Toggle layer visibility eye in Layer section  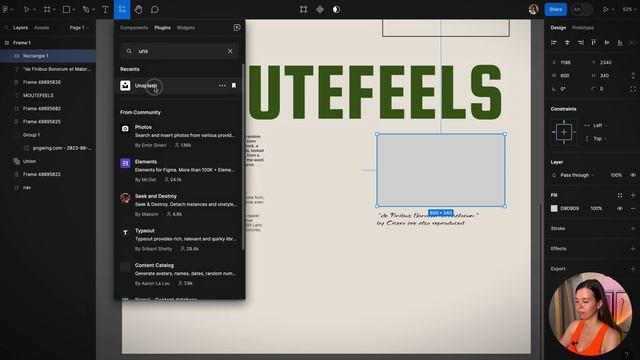633,175
